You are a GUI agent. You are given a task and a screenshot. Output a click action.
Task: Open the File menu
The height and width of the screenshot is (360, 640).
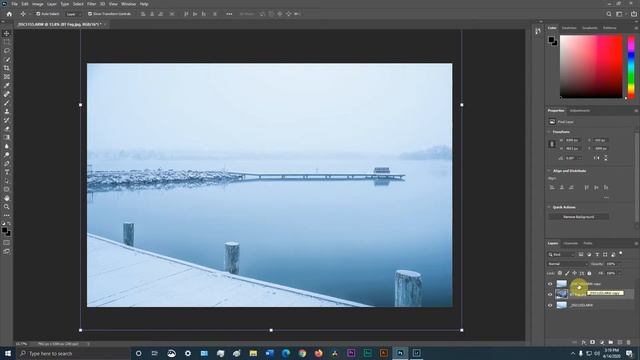tap(14, 4)
